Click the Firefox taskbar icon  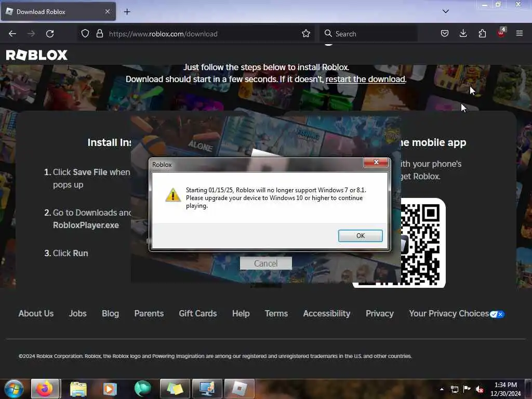46,389
